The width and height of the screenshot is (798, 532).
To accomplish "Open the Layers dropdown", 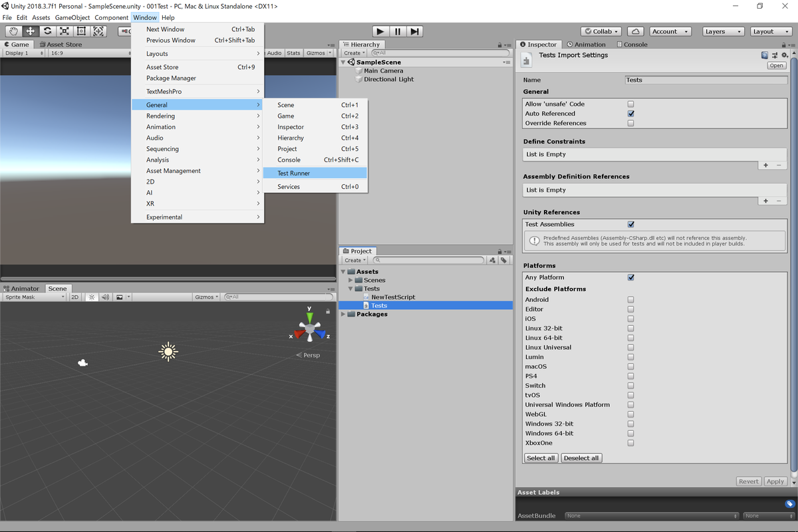I will 723,31.
